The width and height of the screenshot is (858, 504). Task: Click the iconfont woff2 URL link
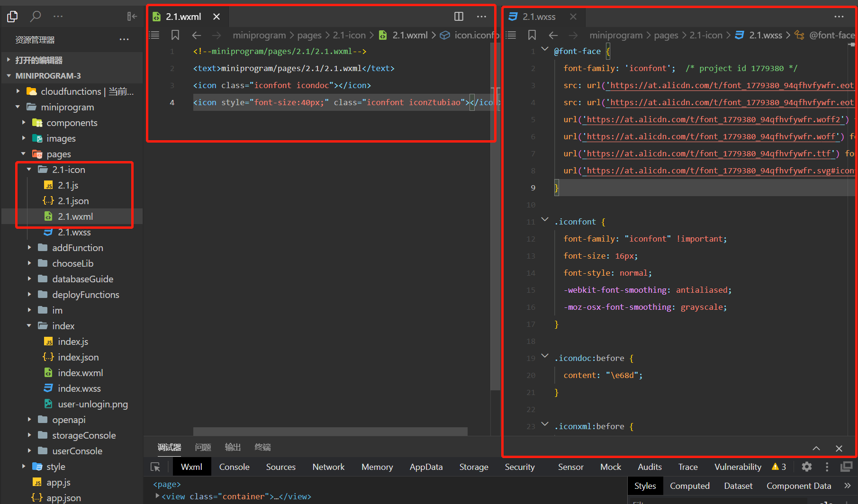713,119
